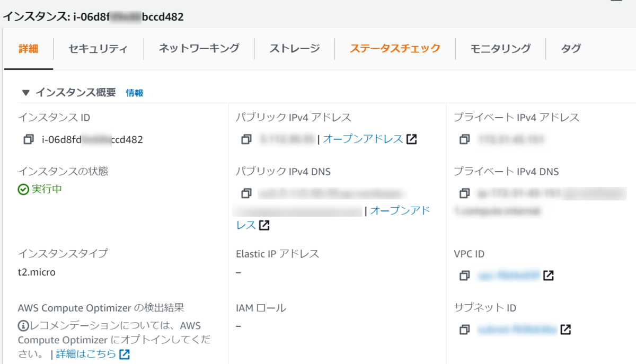Switch to the セキュリティ tab
This screenshot has height=364, width=636.
tap(98, 49)
